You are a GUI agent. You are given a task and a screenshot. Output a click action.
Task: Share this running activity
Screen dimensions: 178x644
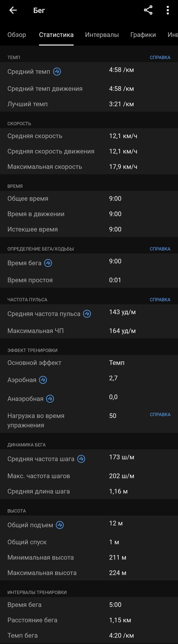tap(148, 10)
